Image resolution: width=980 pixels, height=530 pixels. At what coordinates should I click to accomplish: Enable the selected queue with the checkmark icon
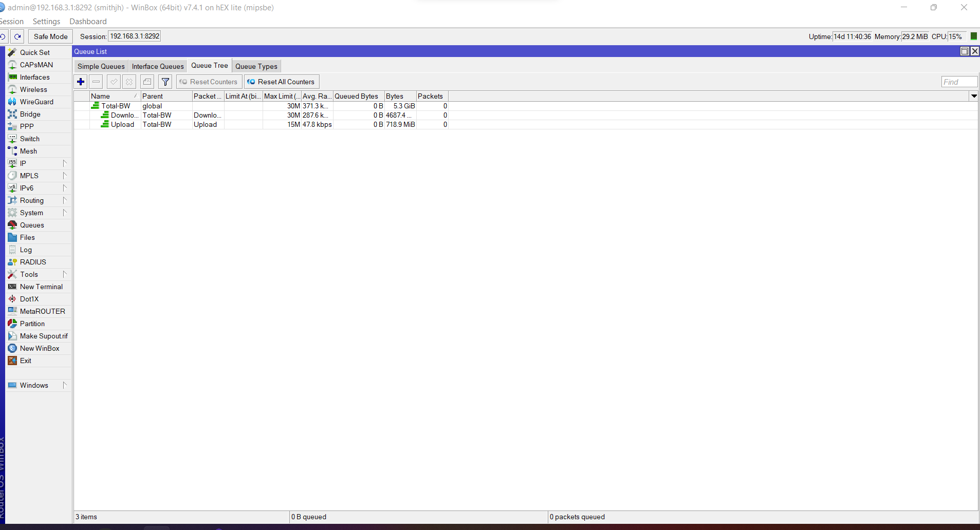[x=114, y=82]
